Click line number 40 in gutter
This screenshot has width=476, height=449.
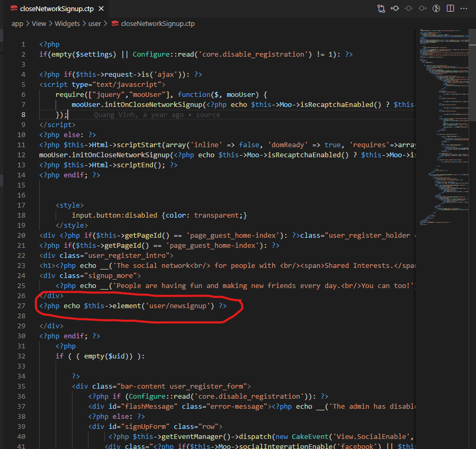click(x=21, y=436)
